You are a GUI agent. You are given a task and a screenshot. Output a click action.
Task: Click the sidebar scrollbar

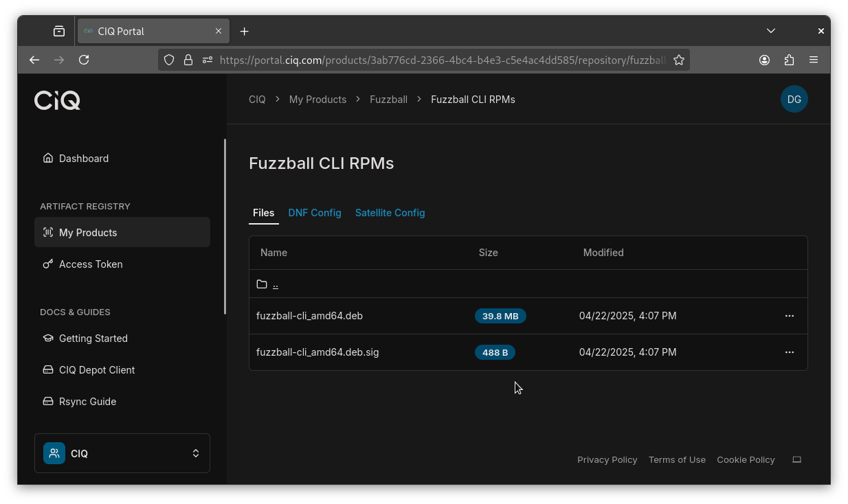tap(225, 227)
